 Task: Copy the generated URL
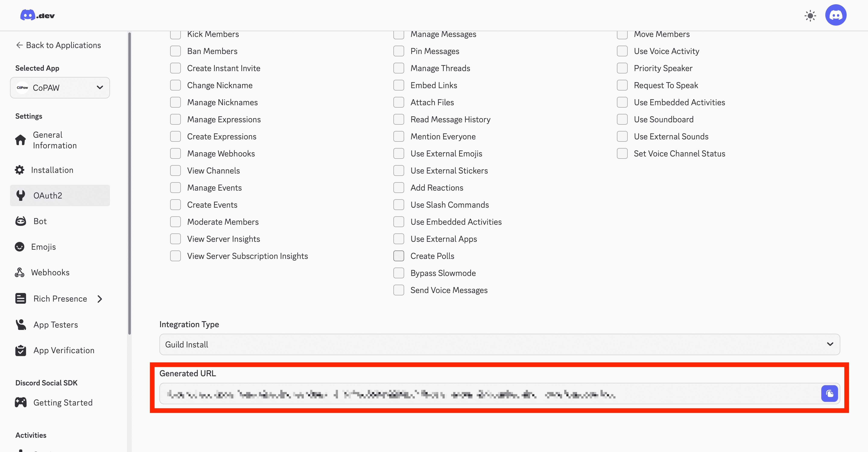(x=829, y=393)
